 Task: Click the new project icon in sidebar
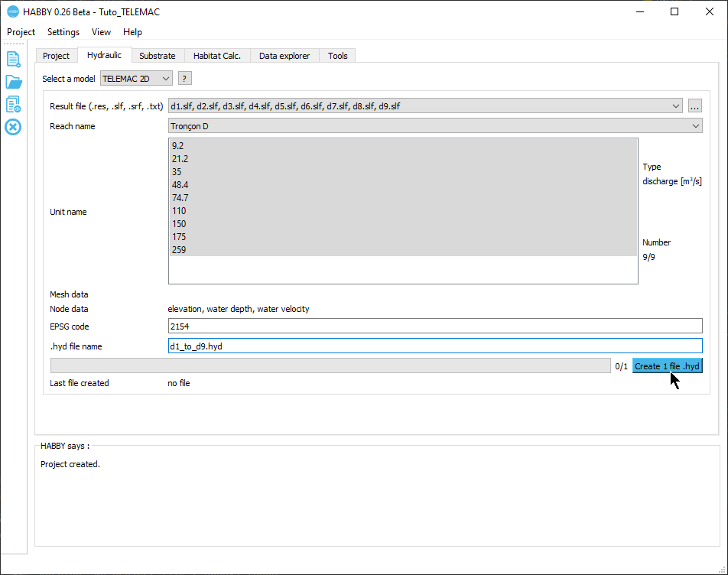(x=13, y=60)
